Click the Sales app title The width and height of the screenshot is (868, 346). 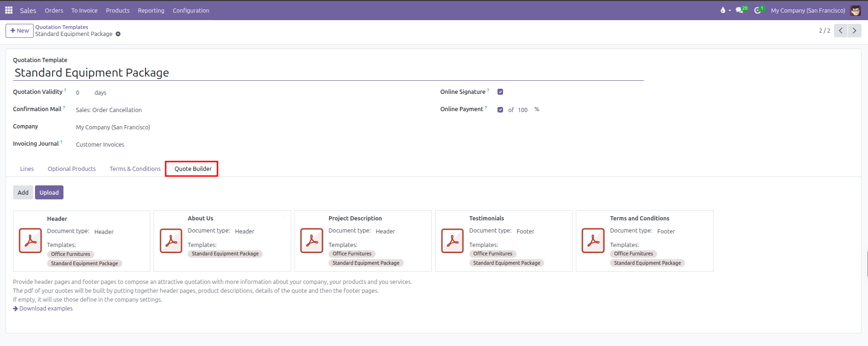(28, 10)
